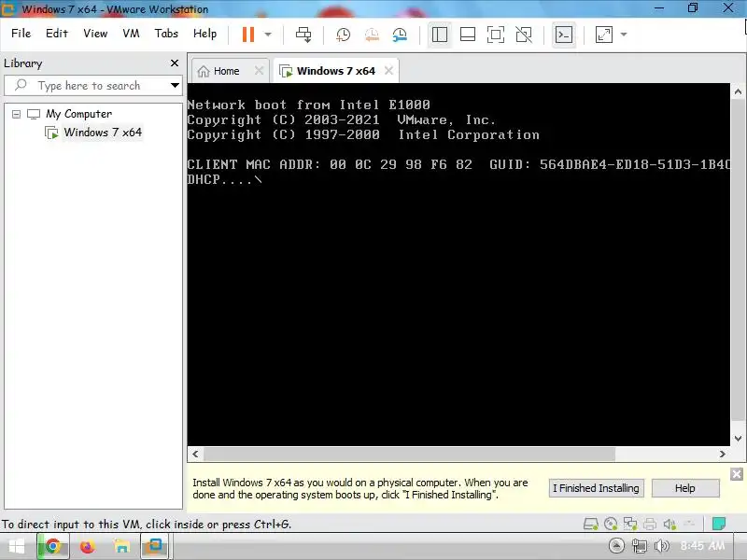Viewport: 747px width, 560px height.
Task: Click the horizontal scrollbar thumb
Action: (x=409, y=454)
